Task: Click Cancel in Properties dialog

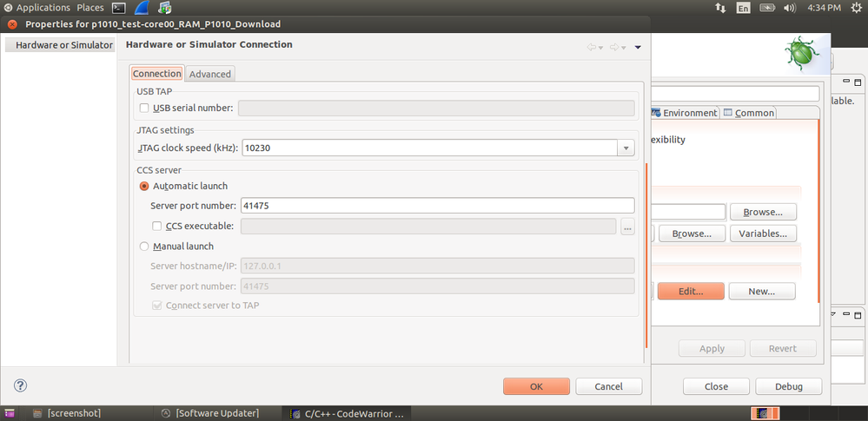Action: 609,386
